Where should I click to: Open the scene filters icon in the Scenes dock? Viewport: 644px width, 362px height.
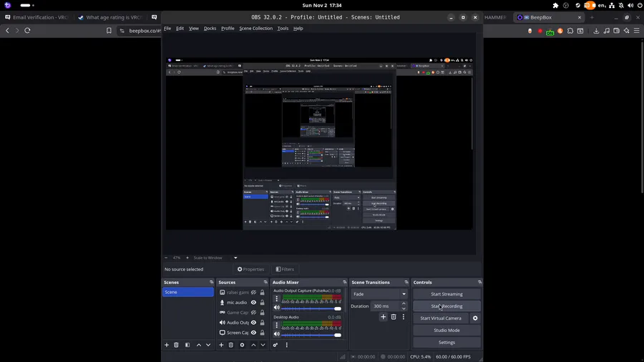pyautogui.click(x=187, y=345)
